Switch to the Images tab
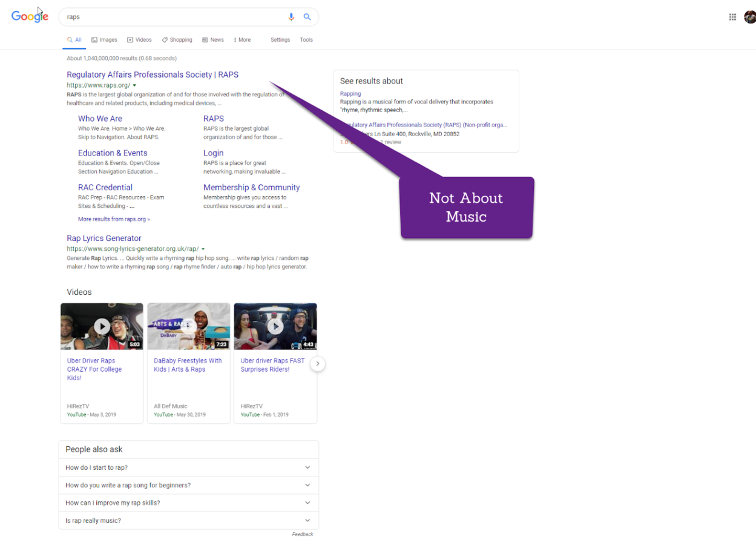Viewport: 756px width, 545px height. (x=104, y=40)
